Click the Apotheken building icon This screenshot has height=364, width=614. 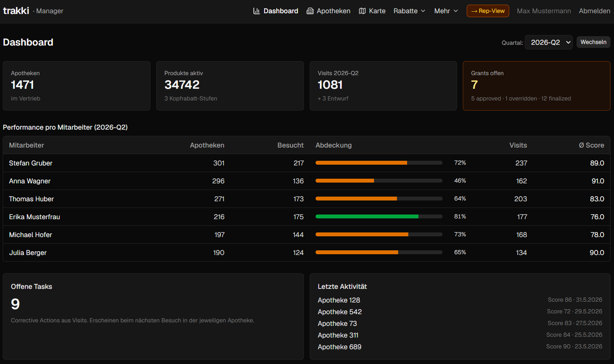310,11
